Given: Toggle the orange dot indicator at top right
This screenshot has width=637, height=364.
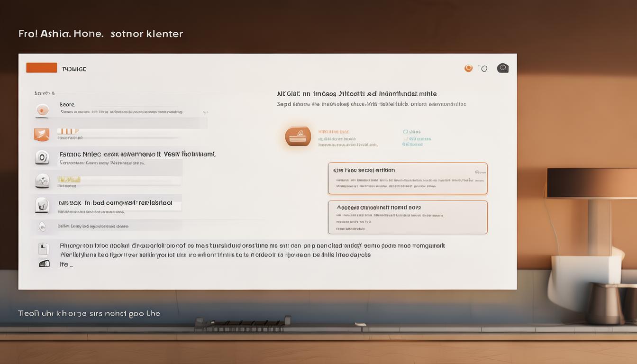Looking at the screenshot, I should click(x=468, y=68).
